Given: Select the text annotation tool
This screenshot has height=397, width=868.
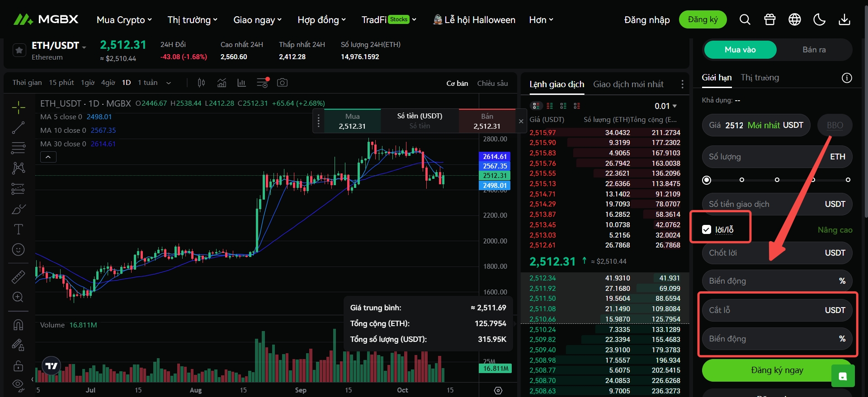Looking at the screenshot, I should point(18,229).
